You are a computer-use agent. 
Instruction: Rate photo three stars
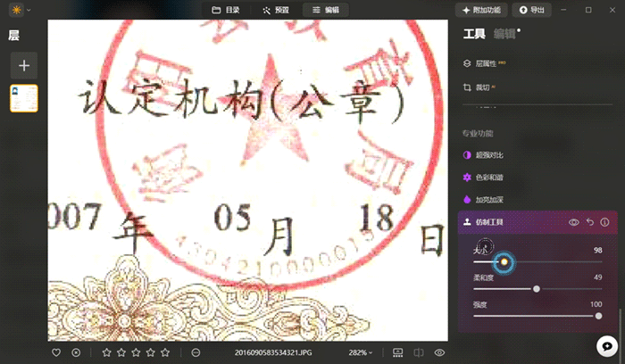point(136,352)
